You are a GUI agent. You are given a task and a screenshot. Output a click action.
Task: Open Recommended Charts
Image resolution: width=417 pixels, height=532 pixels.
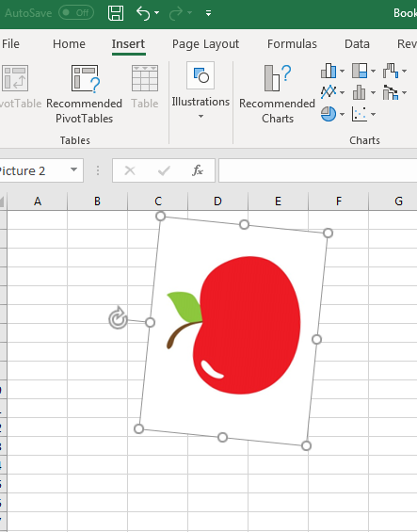[x=277, y=94]
